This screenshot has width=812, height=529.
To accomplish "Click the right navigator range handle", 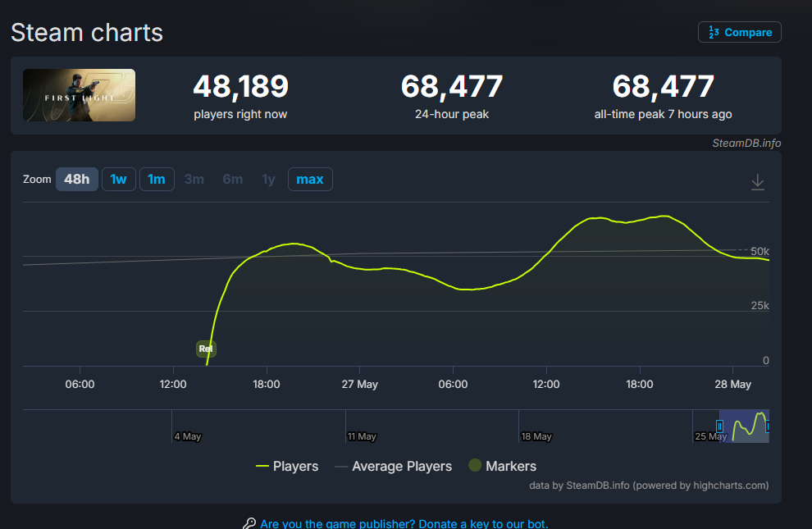I will [768, 426].
